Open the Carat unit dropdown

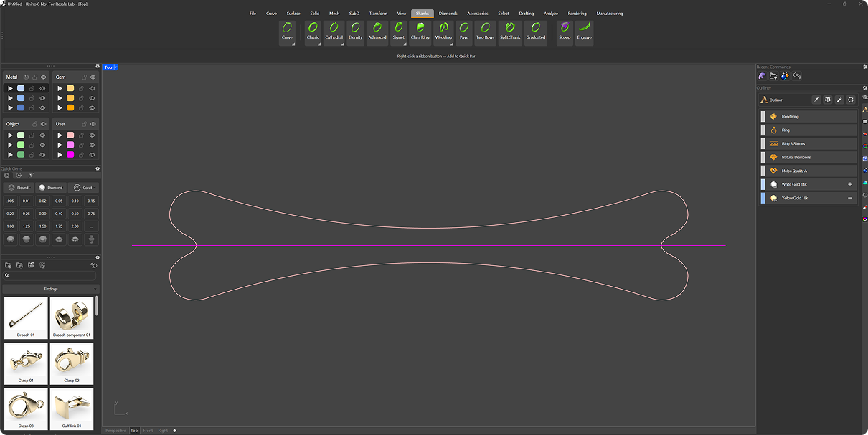point(84,188)
